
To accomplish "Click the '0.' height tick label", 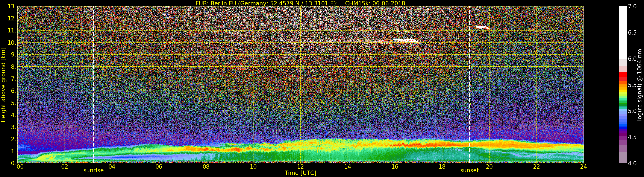I will coord(14,163).
